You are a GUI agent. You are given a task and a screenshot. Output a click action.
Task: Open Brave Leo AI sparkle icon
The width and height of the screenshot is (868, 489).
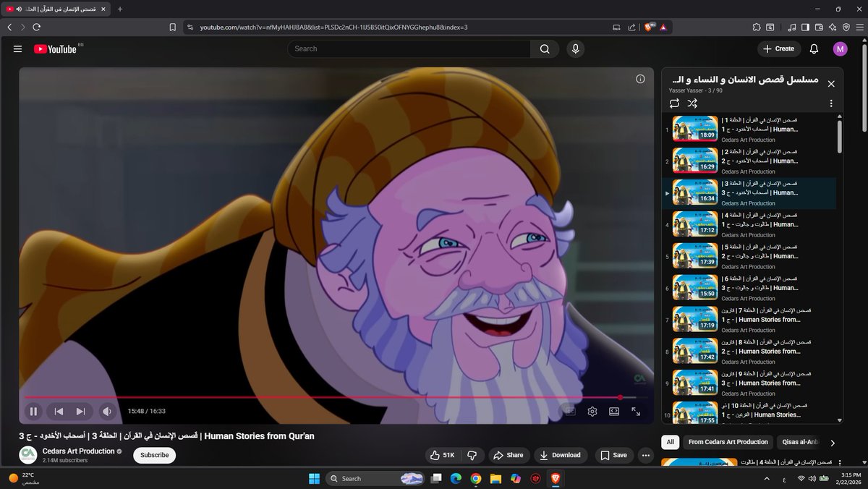point(833,27)
